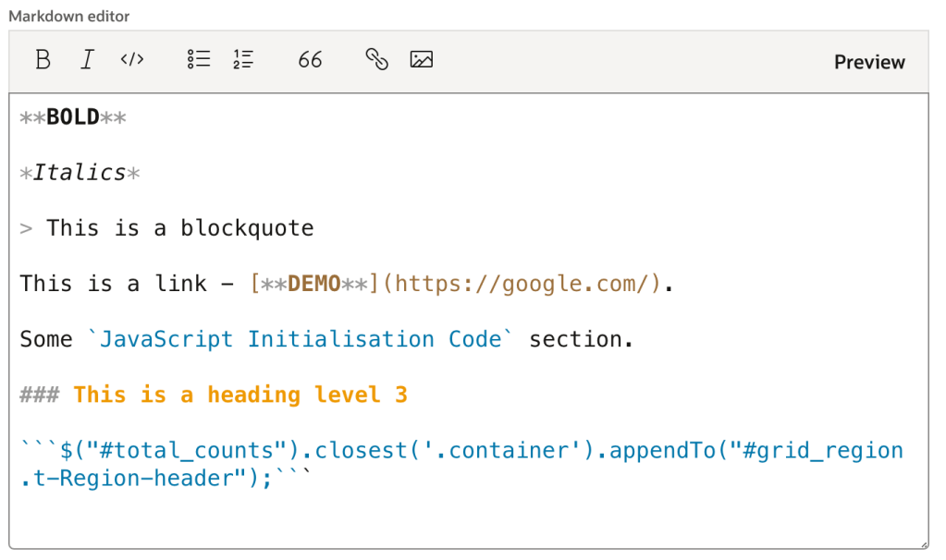946x560 pixels.
Task: Click the 'JavaScript Initialisation Code' inline code
Action: [299, 339]
